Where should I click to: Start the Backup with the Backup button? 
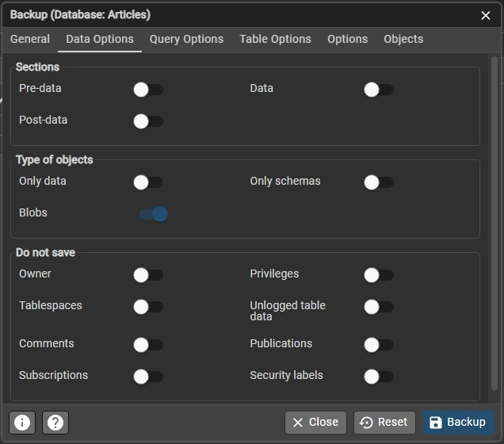click(x=458, y=423)
